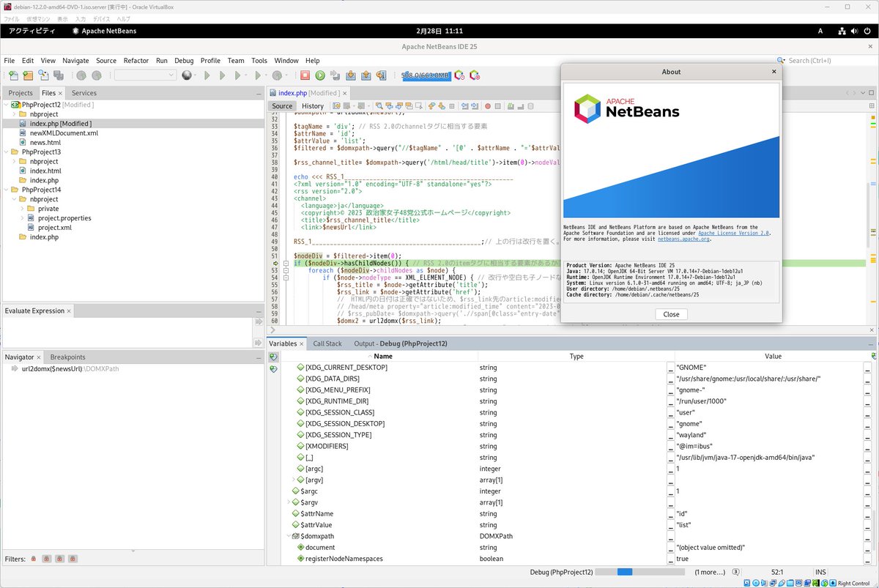This screenshot has width=879, height=588.
Task: Close the index.php editor tab
Action: (x=345, y=93)
